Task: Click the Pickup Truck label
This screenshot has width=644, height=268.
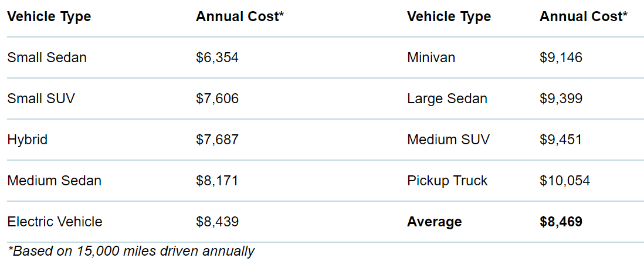Action: (x=447, y=181)
